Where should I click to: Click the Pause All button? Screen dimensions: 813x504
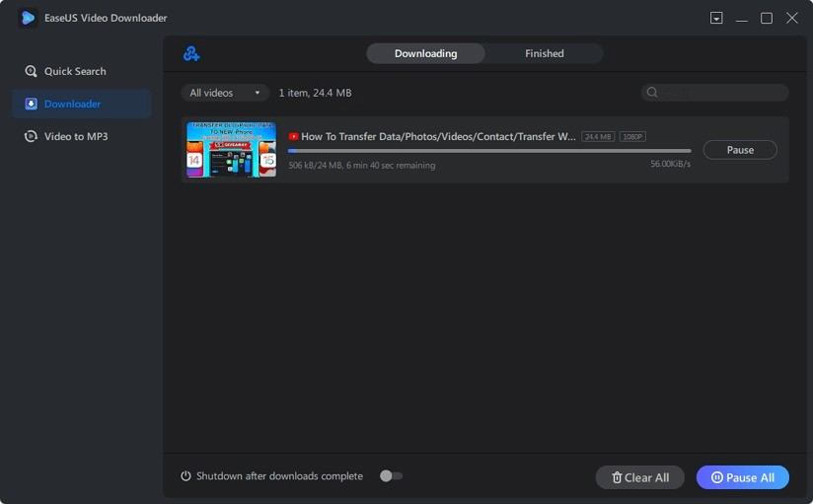coord(743,477)
